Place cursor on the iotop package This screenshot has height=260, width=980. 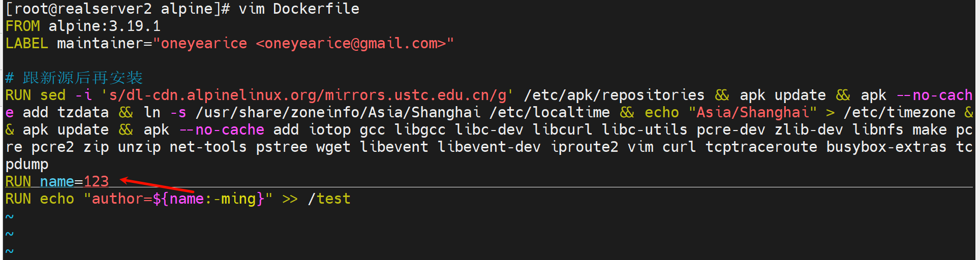329,129
